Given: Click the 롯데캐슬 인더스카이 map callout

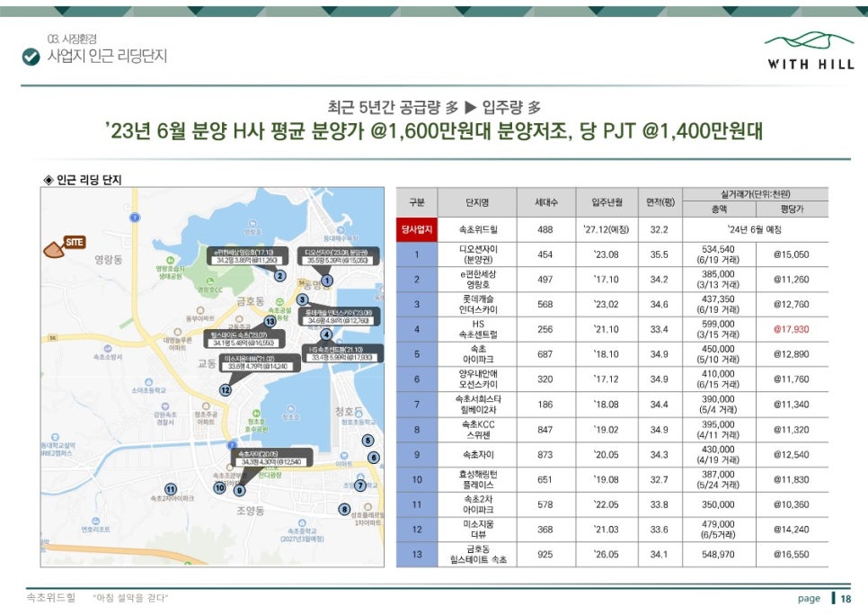Looking at the screenshot, I should [340, 316].
